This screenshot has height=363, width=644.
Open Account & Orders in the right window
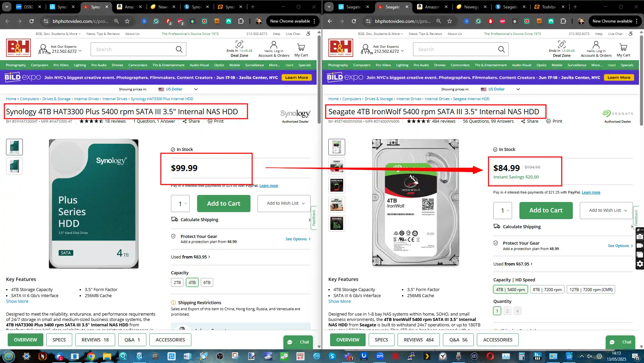pos(596,49)
